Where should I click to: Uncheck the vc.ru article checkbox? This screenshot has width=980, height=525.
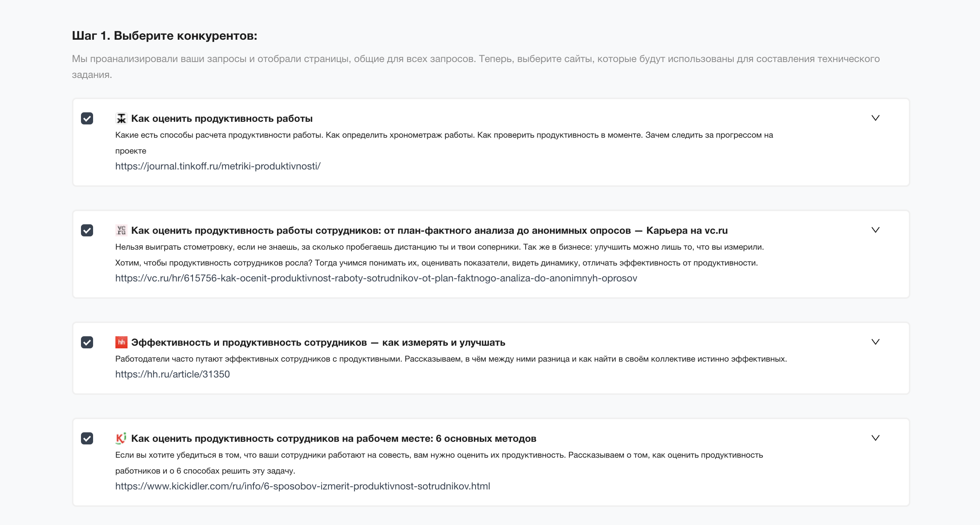[88, 230]
